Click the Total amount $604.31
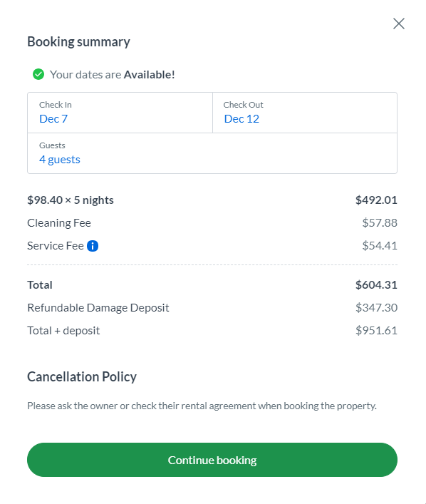 point(376,284)
